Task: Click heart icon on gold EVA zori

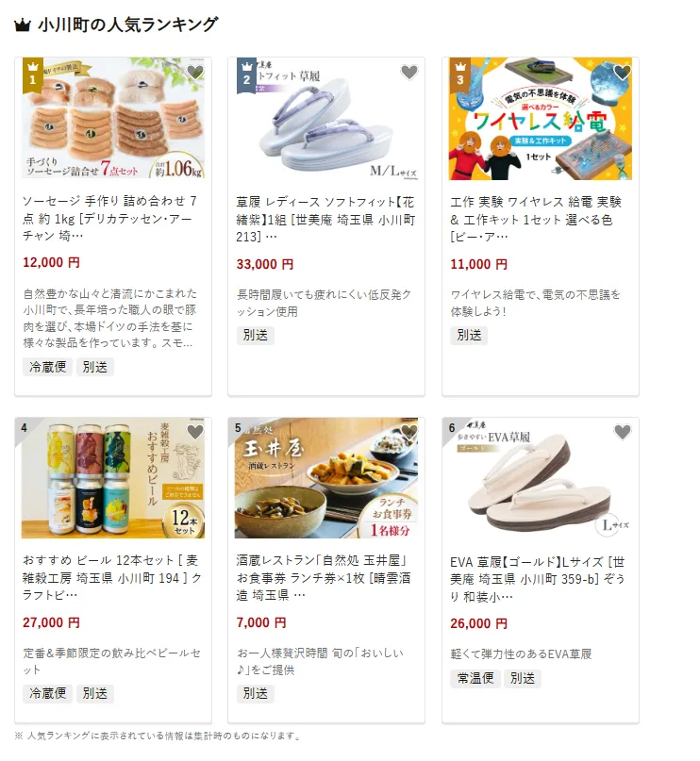Action: click(x=623, y=432)
